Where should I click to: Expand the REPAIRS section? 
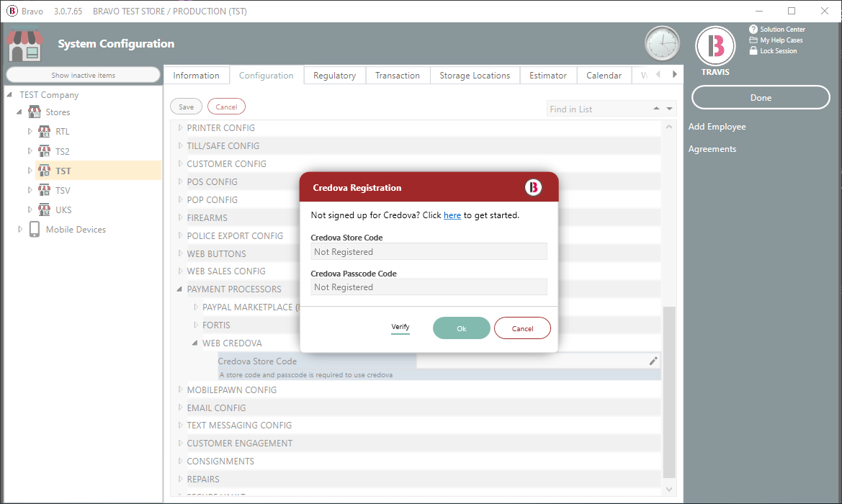180,479
